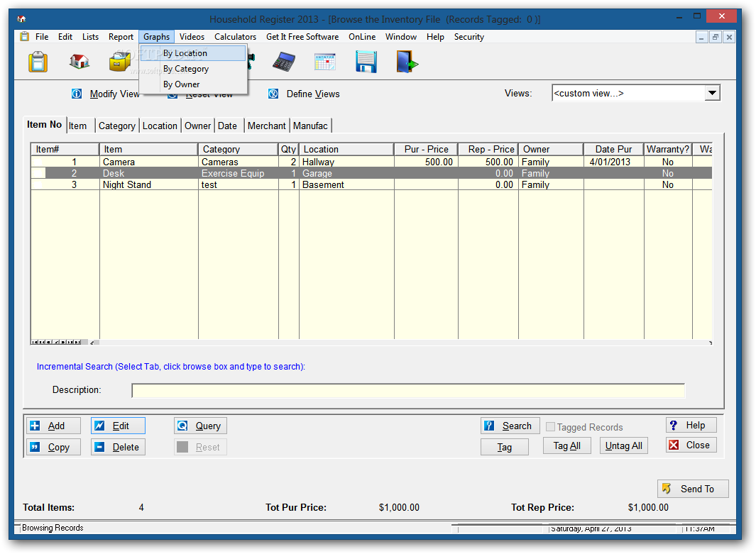Click the Edit pencil icon

pyautogui.click(x=99, y=426)
